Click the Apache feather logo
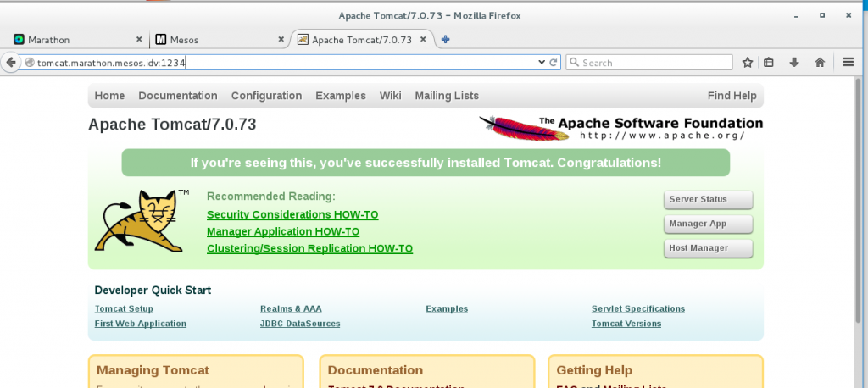The height and width of the screenshot is (388, 868). [x=524, y=128]
